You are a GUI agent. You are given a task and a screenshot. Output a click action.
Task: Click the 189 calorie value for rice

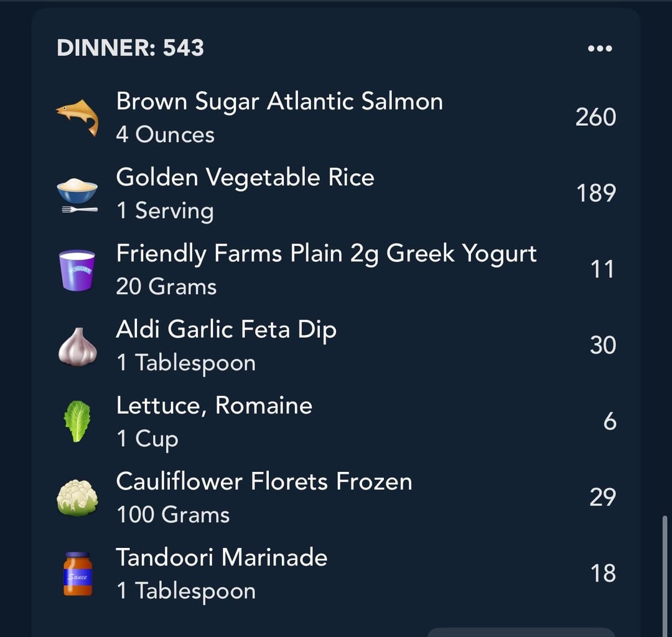click(596, 193)
